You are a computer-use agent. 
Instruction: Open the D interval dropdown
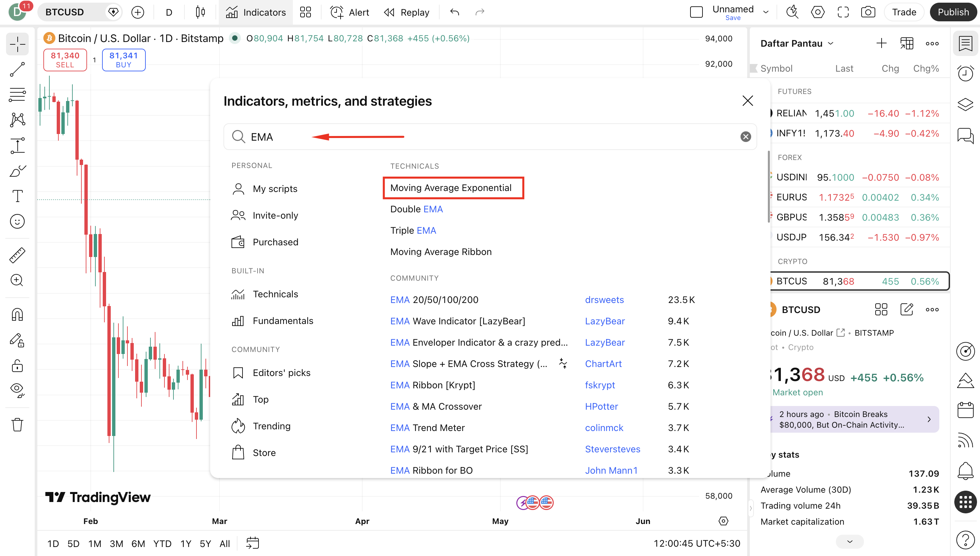click(x=169, y=12)
